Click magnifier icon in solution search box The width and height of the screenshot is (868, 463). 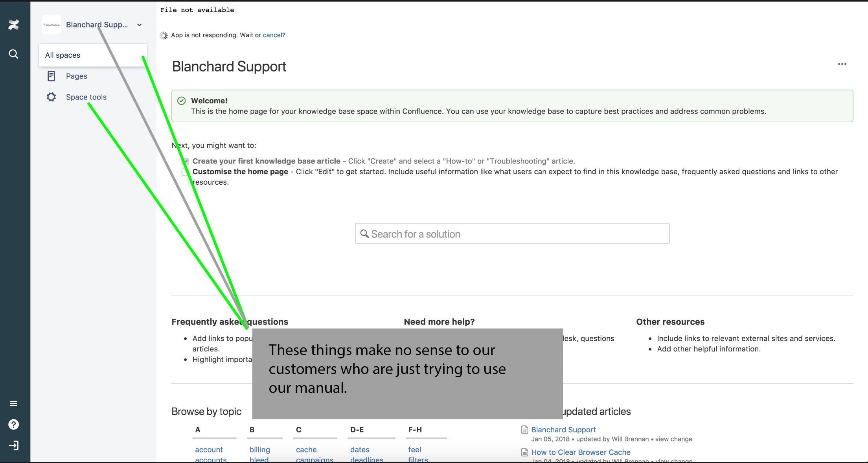364,233
